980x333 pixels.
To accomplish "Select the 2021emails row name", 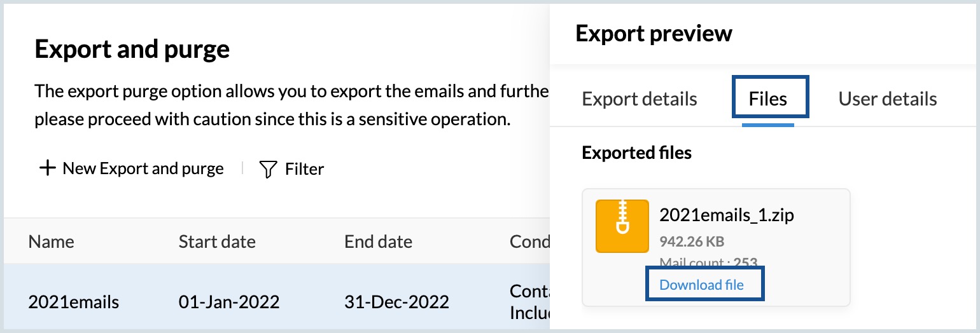I will click(x=74, y=302).
